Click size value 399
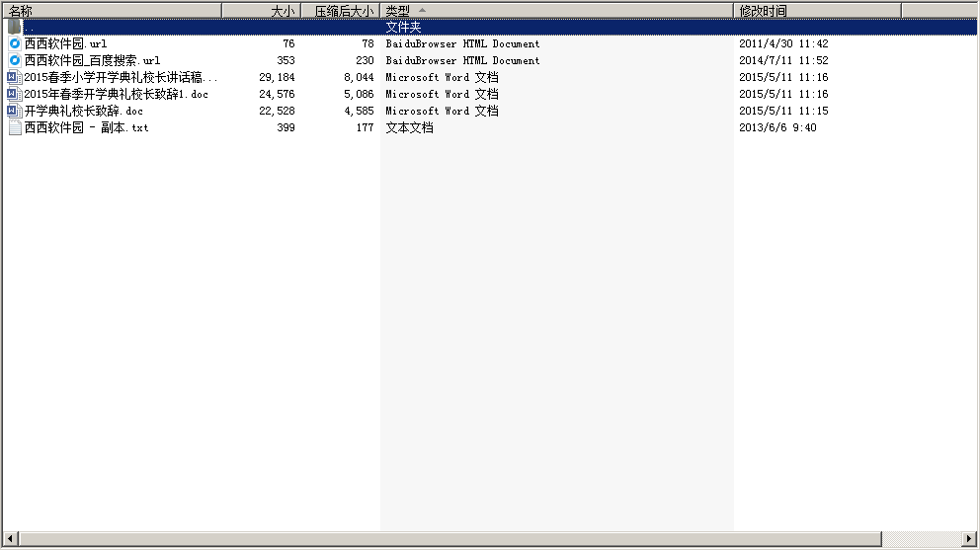Image resolution: width=980 pixels, height=550 pixels. 286,127
